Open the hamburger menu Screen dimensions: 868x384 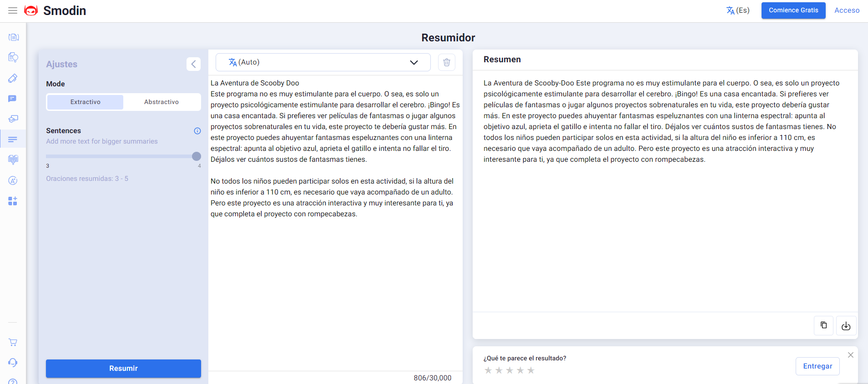[x=13, y=10]
